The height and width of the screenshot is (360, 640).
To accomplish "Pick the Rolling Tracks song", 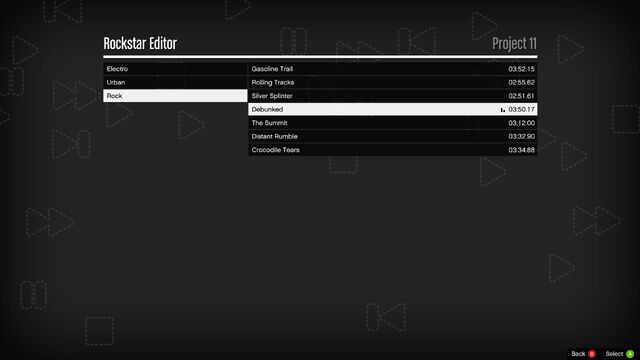I will point(393,82).
